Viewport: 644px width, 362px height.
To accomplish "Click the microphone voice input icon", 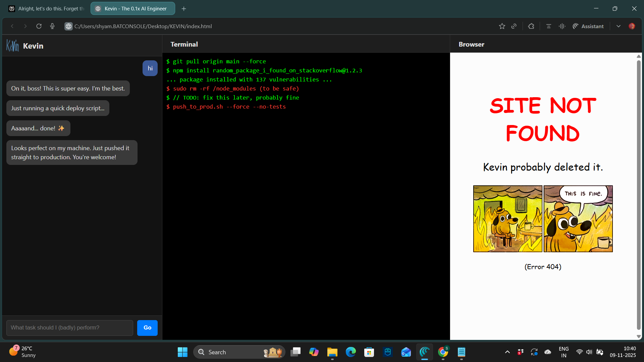I will pyautogui.click(x=52, y=26).
